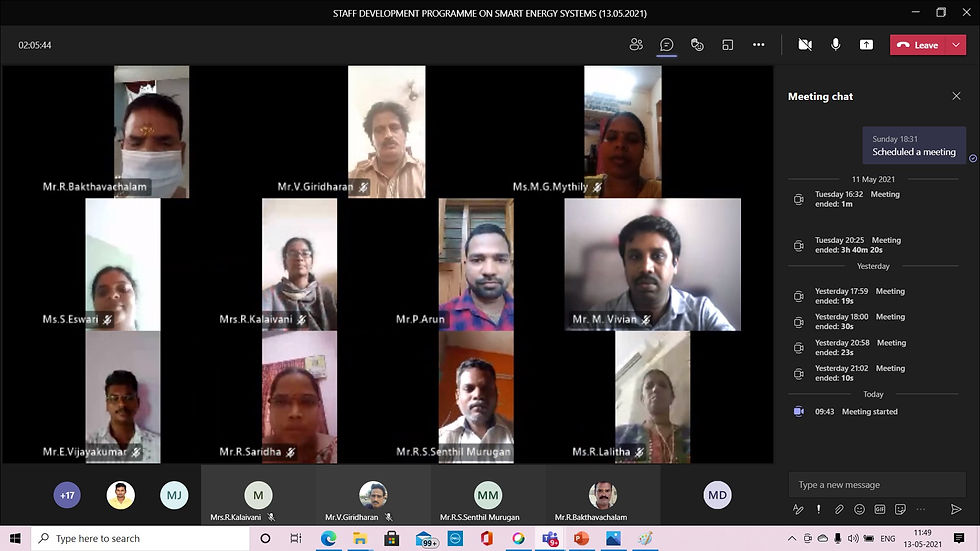The width and height of the screenshot is (980, 551).
Task: Click the MJ participant avatar
Action: point(174,495)
